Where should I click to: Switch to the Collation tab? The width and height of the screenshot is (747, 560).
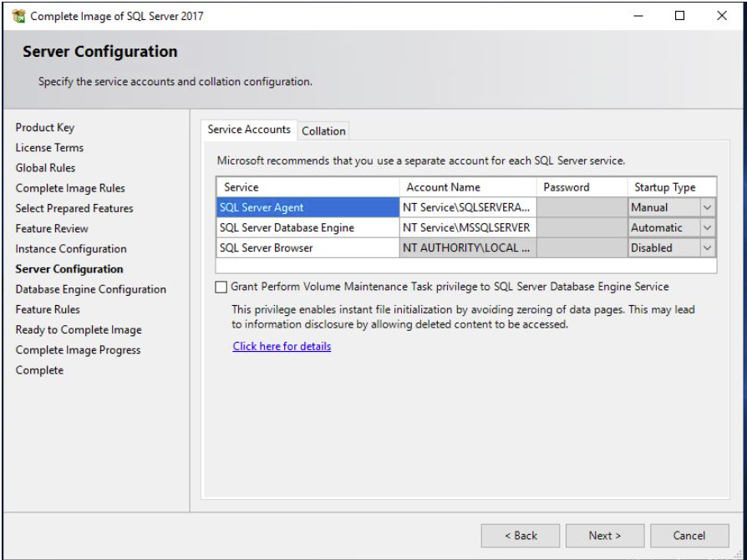coord(323,131)
